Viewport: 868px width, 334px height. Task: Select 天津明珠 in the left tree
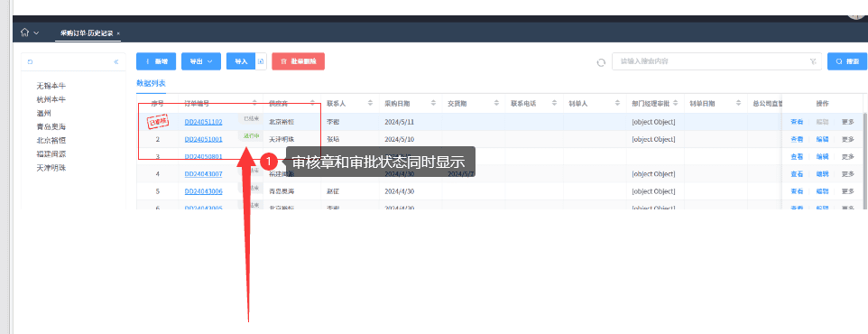click(x=51, y=167)
